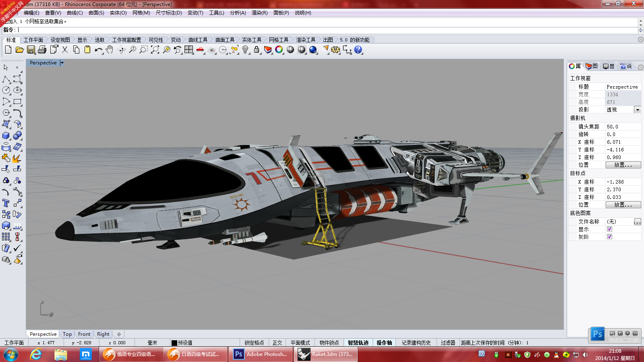This screenshot has height=362, width=644.
Task: Click the 镜头焦距 value field 50.0
Action: 623,126
